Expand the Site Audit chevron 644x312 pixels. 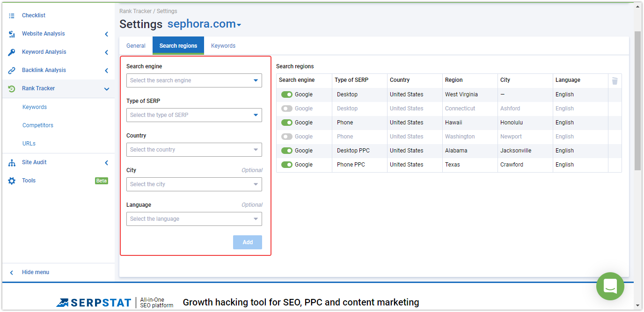pos(107,163)
